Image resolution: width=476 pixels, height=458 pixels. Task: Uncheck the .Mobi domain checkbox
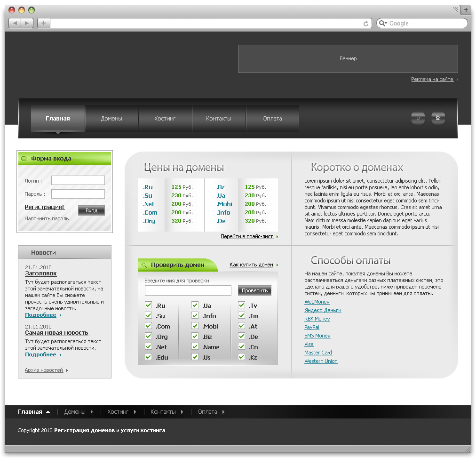coord(195,326)
